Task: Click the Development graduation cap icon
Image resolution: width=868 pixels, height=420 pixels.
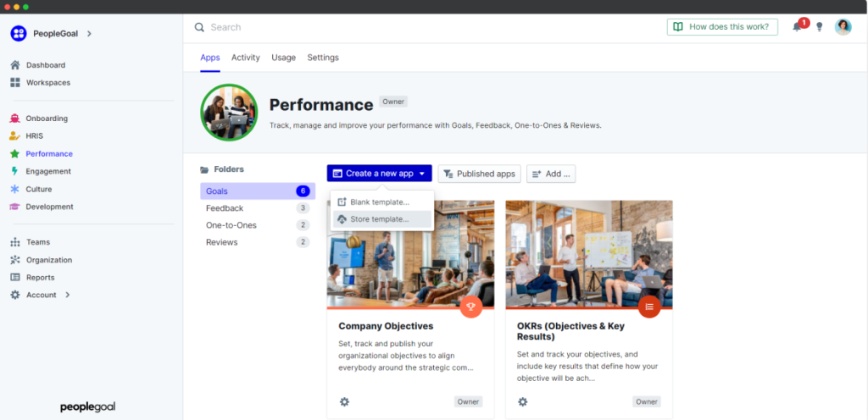Action: [15, 207]
